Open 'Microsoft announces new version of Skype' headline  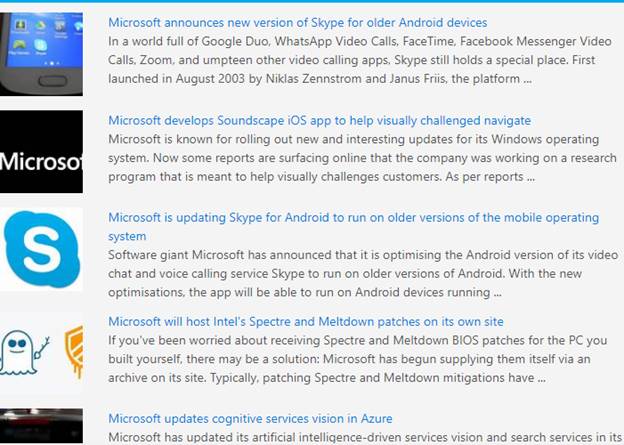click(297, 22)
